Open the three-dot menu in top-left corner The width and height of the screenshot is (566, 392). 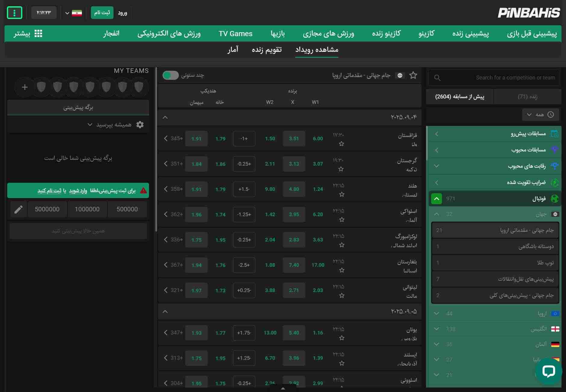click(14, 13)
